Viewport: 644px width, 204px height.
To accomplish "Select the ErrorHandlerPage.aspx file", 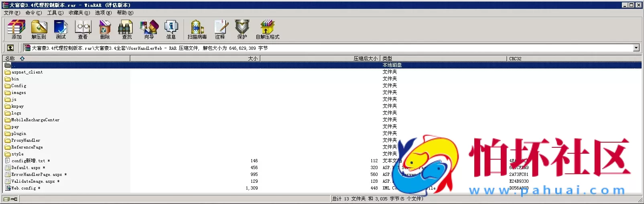I will click(37, 174).
